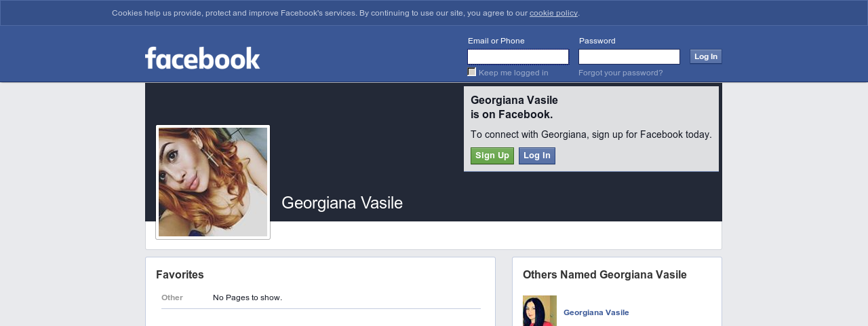This screenshot has height=326, width=868.
Task: Open Georgiana Vasile's profile picture
Action: click(213, 182)
